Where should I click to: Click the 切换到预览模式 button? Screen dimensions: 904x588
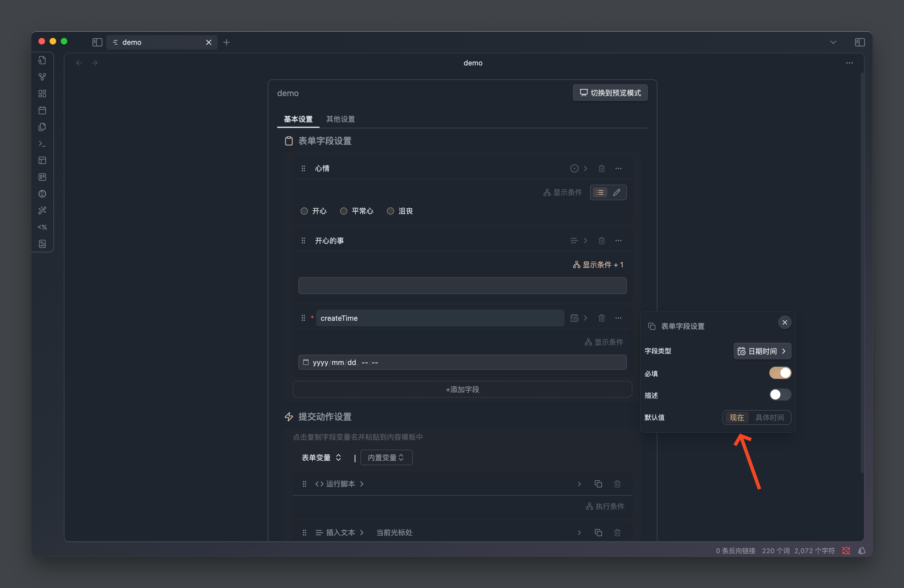tap(610, 93)
